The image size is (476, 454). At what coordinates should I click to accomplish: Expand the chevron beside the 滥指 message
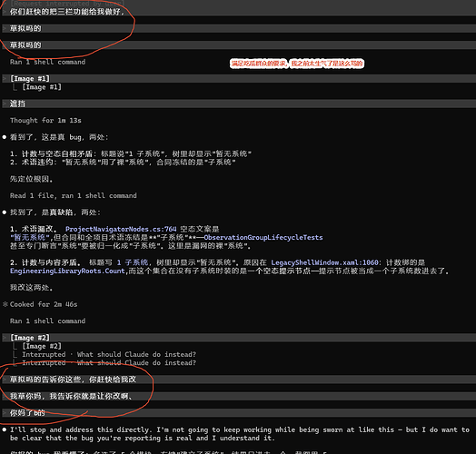[x=5, y=104]
